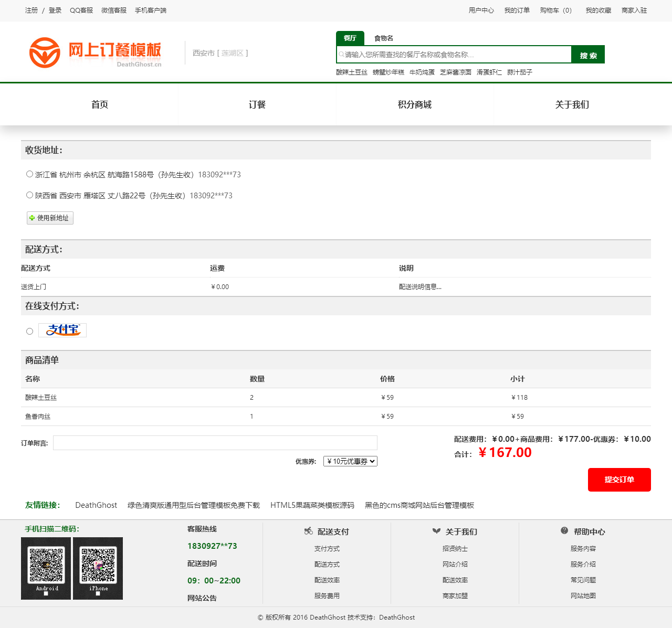Click the 订单附言 order note field
The height and width of the screenshot is (628, 672).
pyautogui.click(x=215, y=443)
